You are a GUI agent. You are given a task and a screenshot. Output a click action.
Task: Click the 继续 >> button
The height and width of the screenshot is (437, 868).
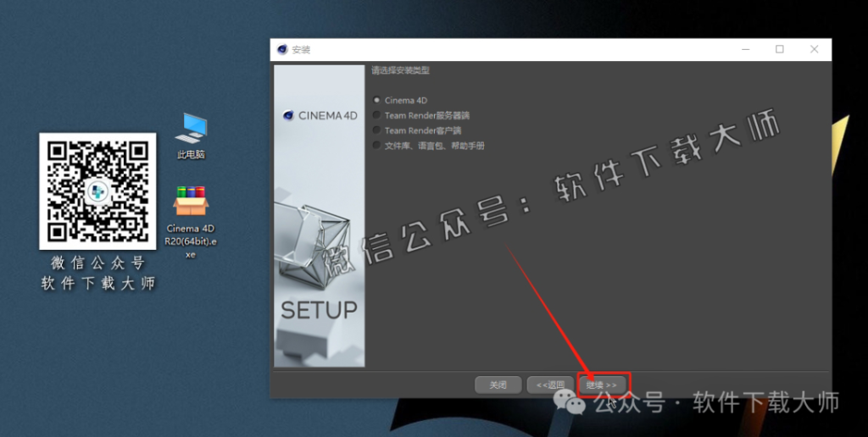pos(602,385)
